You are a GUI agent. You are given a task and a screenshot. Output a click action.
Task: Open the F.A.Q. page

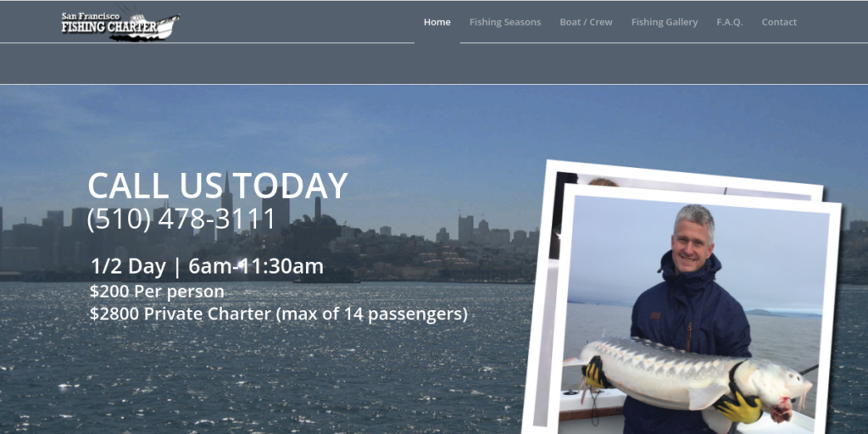730,22
